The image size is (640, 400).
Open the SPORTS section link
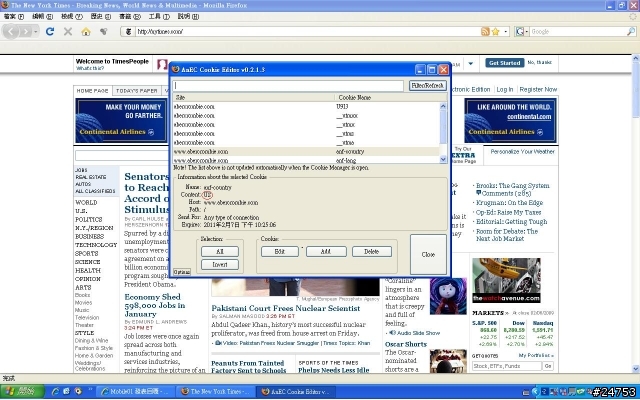(x=87, y=253)
